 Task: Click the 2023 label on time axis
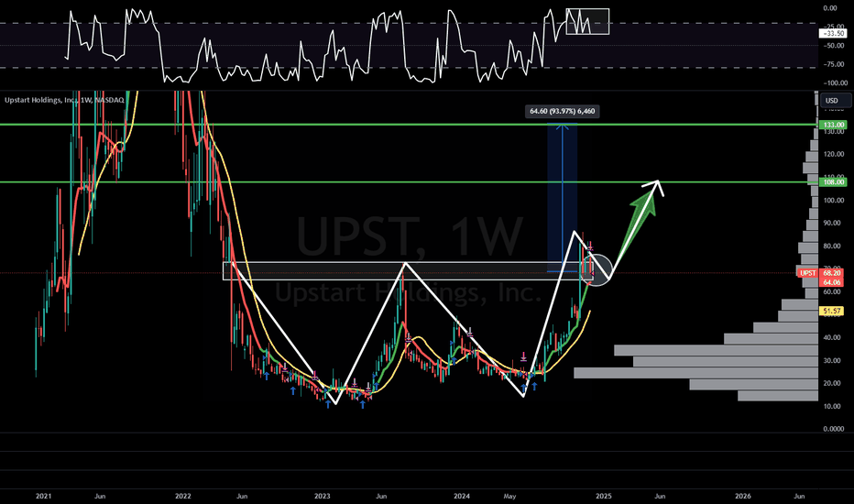tap(323, 496)
